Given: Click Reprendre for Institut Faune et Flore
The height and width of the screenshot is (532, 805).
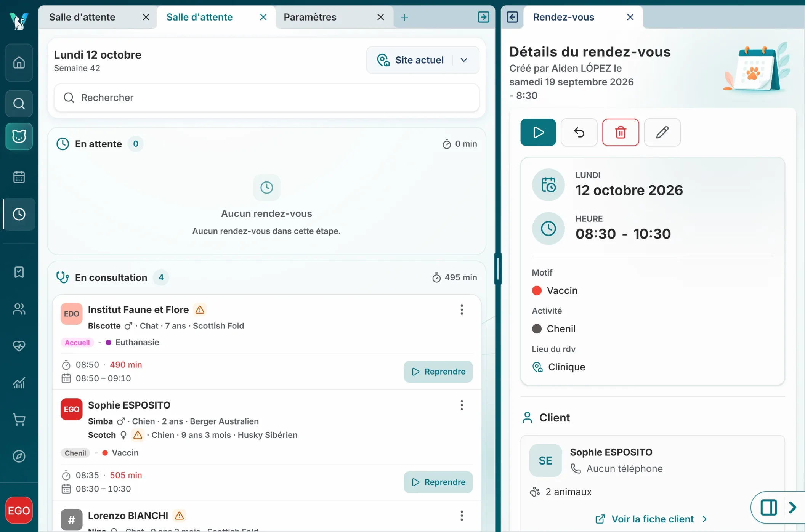Looking at the screenshot, I should tap(438, 372).
